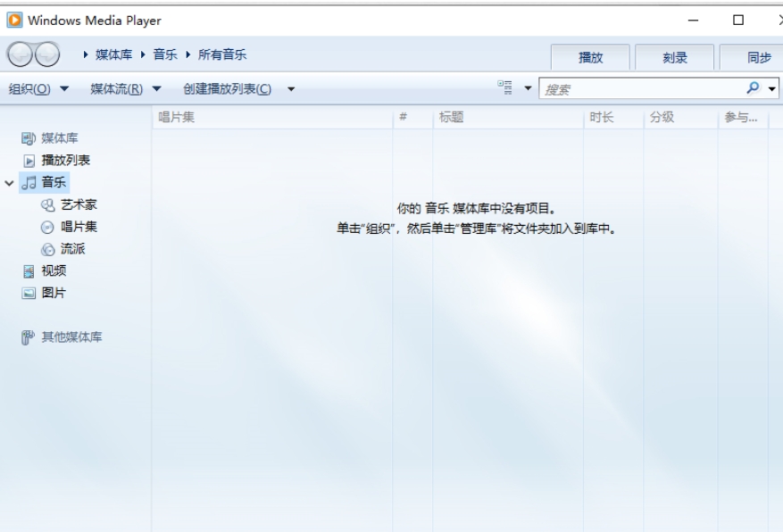Open the view options dropdown arrow
The height and width of the screenshot is (532, 783).
click(528, 89)
